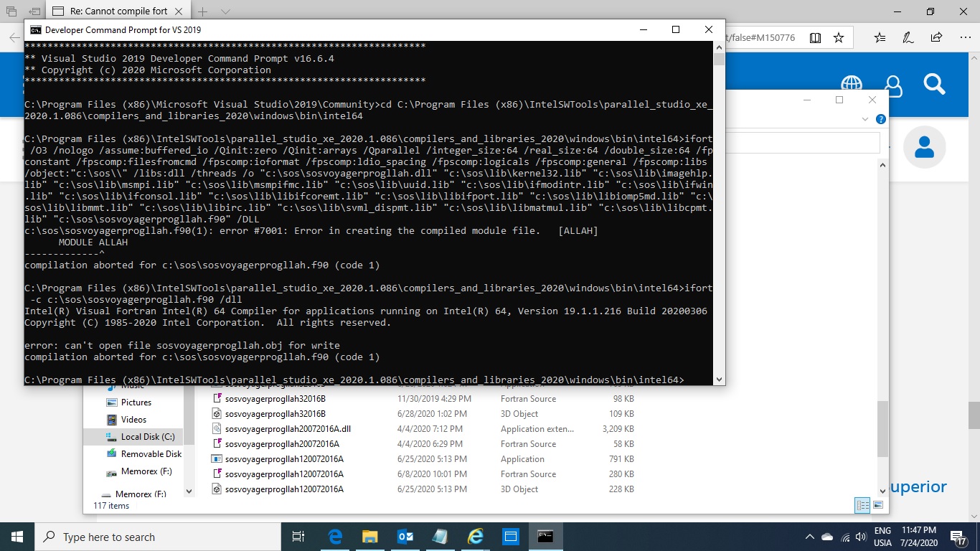Click the Command Prompt title bar icon

point(35,29)
